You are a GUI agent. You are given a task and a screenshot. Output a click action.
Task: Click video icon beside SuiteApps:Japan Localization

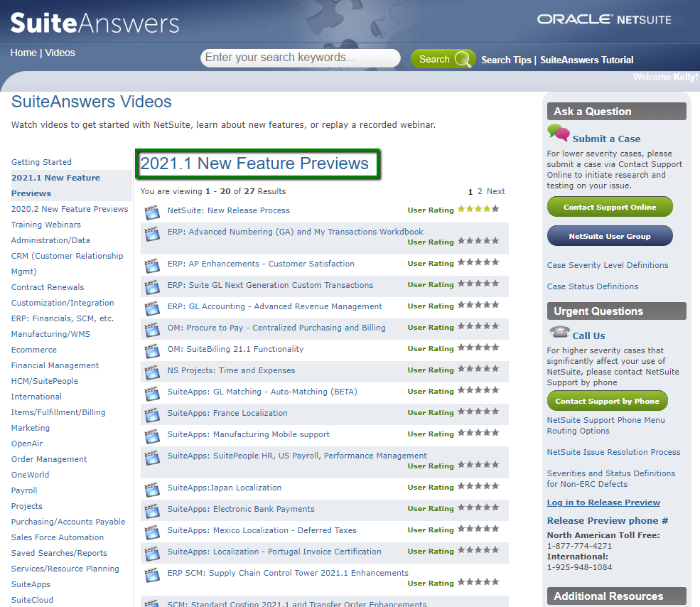coord(151,489)
